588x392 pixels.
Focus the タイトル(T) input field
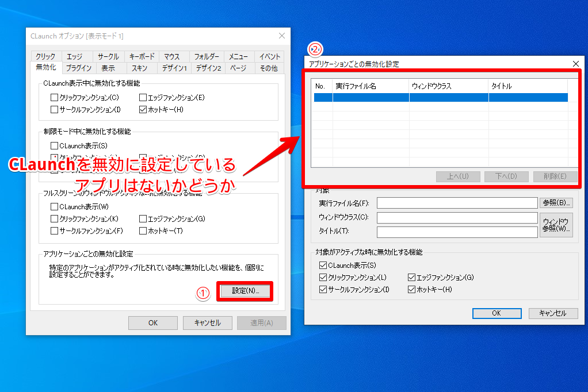pos(457,232)
